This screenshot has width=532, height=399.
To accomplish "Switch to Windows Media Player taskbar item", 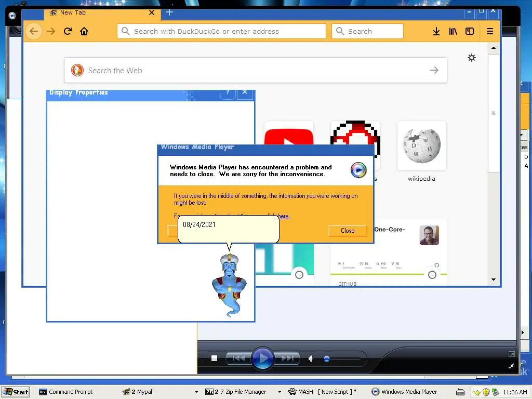I will (404, 392).
